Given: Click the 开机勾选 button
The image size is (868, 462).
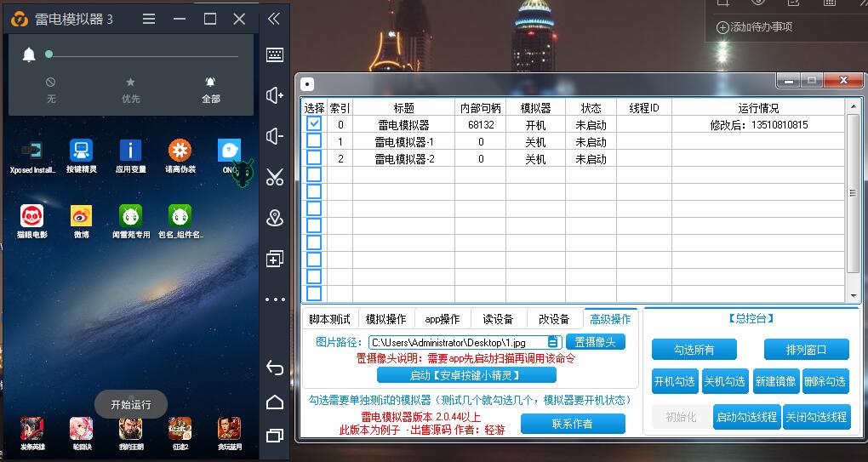Looking at the screenshot, I should 675,381.
